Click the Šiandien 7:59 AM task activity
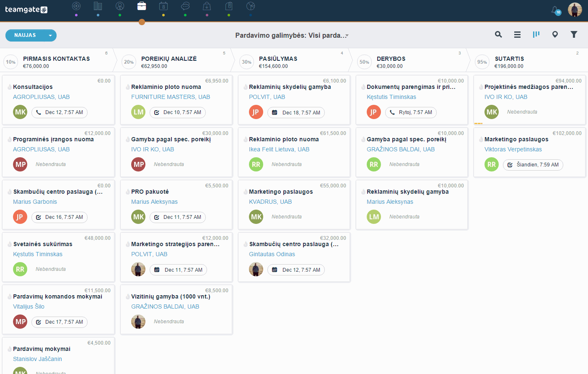This screenshot has height=374, width=588. (533, 165)
